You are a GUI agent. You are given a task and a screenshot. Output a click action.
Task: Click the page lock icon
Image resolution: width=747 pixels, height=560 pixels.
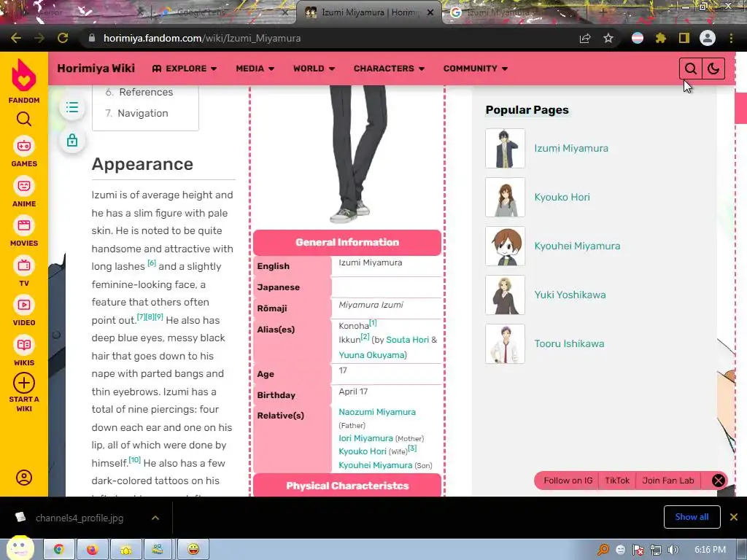72,141
